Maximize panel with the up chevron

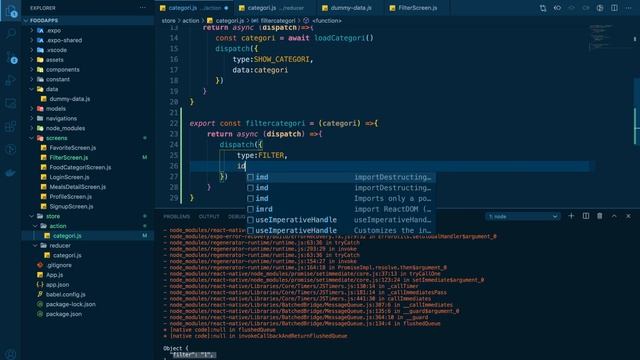614,216
